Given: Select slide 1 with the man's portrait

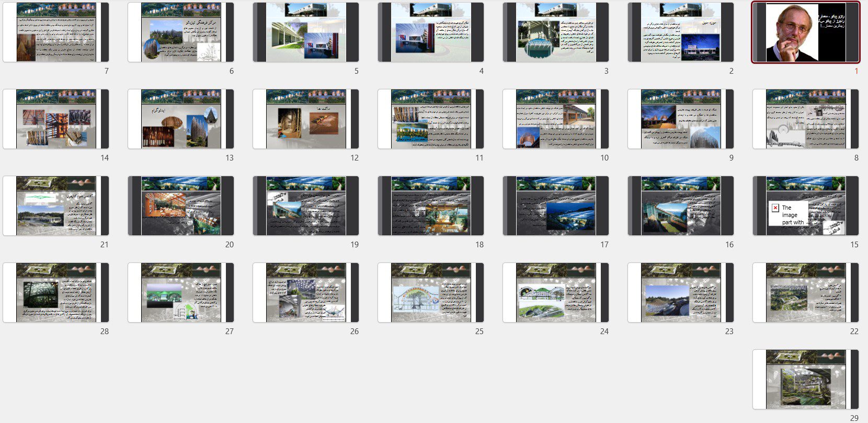Looking at the screenshot, I should click(x=805, y=32).
